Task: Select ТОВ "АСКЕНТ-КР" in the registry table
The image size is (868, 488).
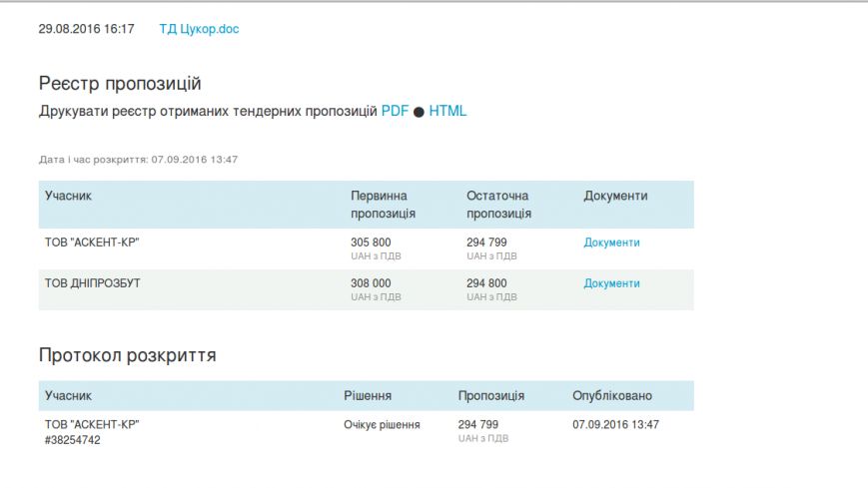Action: (92, 243)
